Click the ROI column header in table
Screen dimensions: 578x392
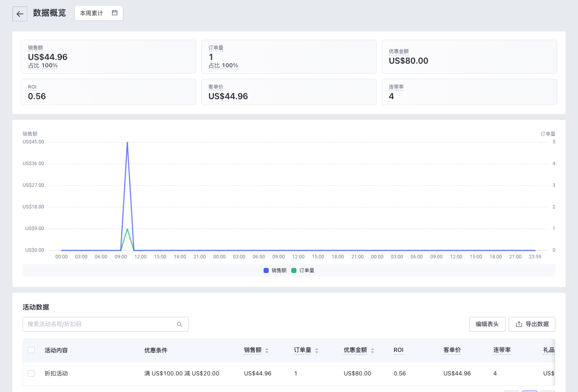[x=398, y=350]
